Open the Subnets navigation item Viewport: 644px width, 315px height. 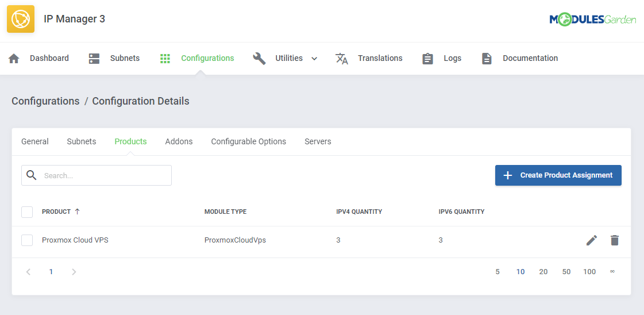pyautogui.click(x=125, y=58)
